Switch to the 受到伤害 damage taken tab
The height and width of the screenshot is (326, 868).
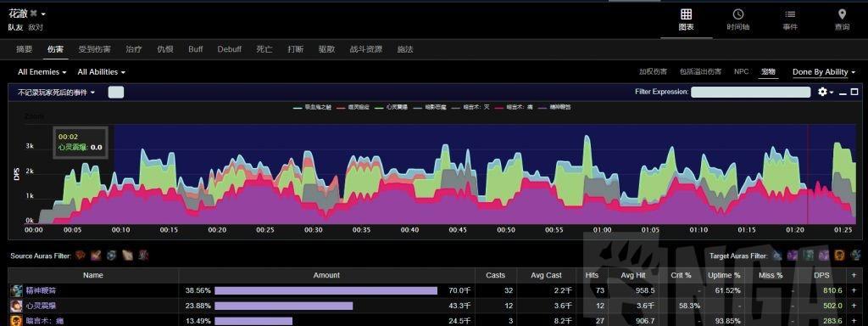[94, 49]
